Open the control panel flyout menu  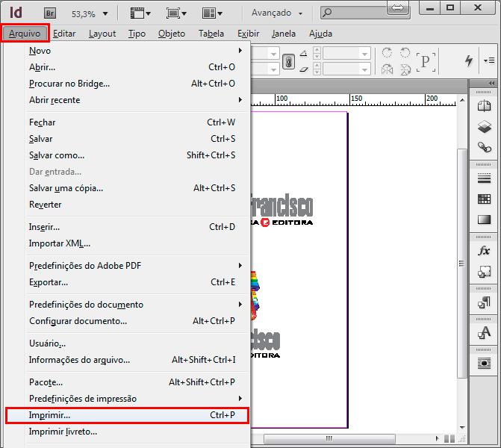click(489, 60)
